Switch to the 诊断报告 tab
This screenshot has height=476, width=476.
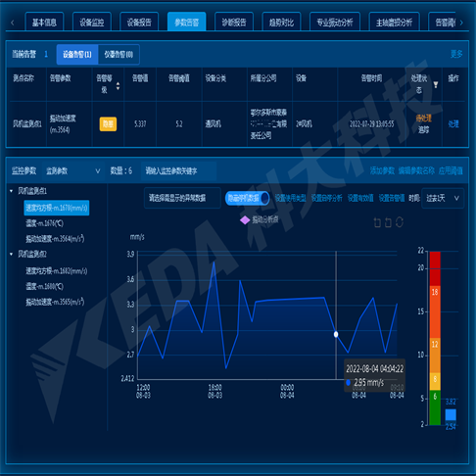[234, 22]
